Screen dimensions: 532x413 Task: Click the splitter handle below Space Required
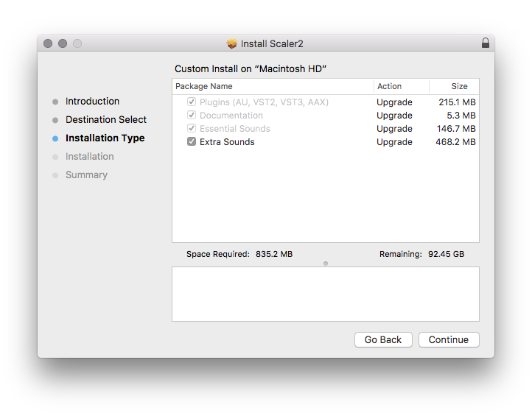[x=326, y=263]
